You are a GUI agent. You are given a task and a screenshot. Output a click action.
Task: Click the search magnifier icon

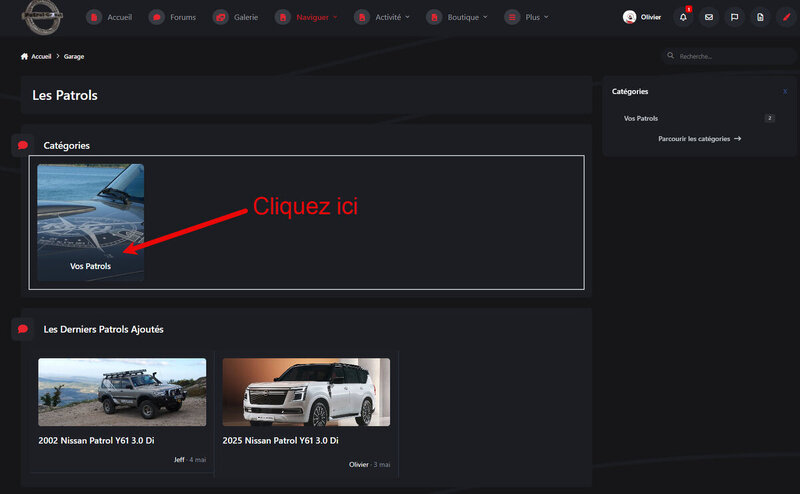click(670, 56)
